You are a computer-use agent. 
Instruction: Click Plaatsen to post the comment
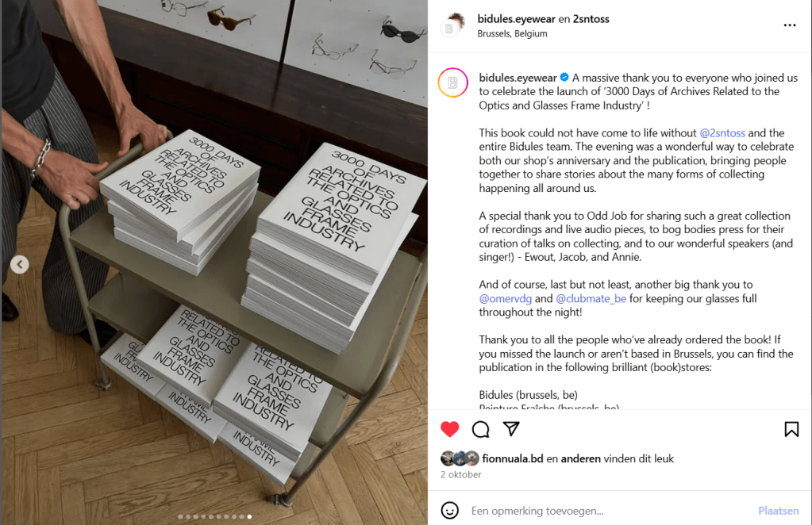pyautogui.click(x=779, y=511)
